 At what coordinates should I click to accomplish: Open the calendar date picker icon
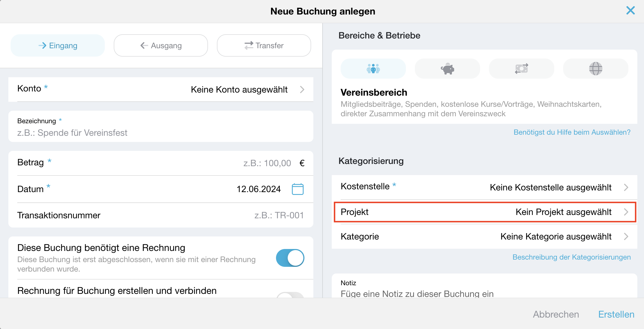297,189
